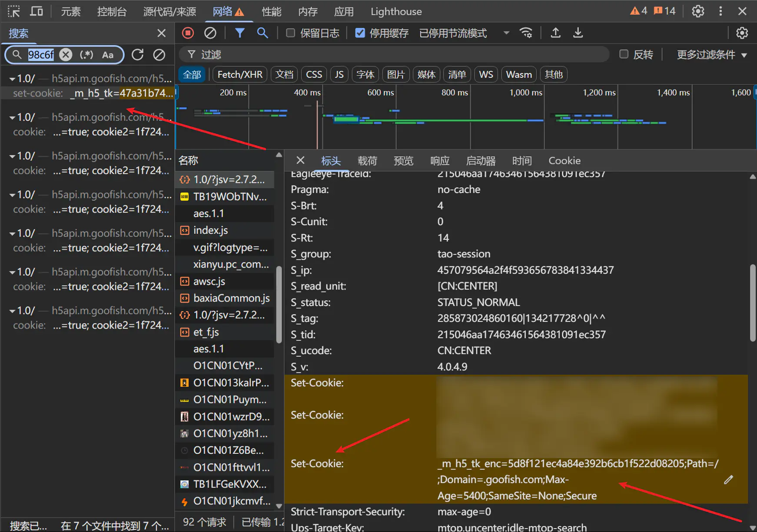
Task: Open DevTools settings gear
Action: coord(698,11)
